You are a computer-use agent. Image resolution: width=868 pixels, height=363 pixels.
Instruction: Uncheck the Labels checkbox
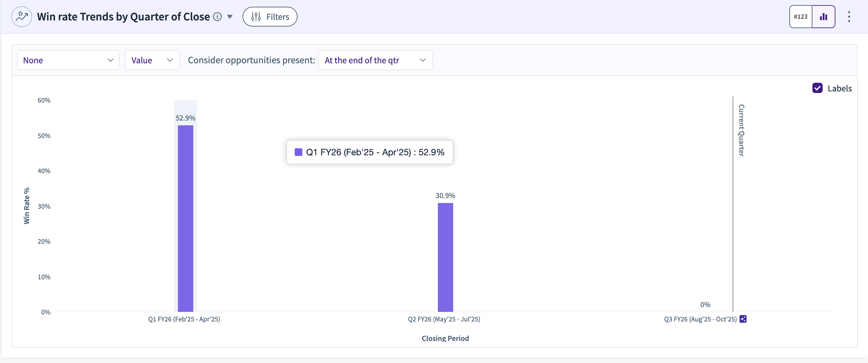(817, 88)
